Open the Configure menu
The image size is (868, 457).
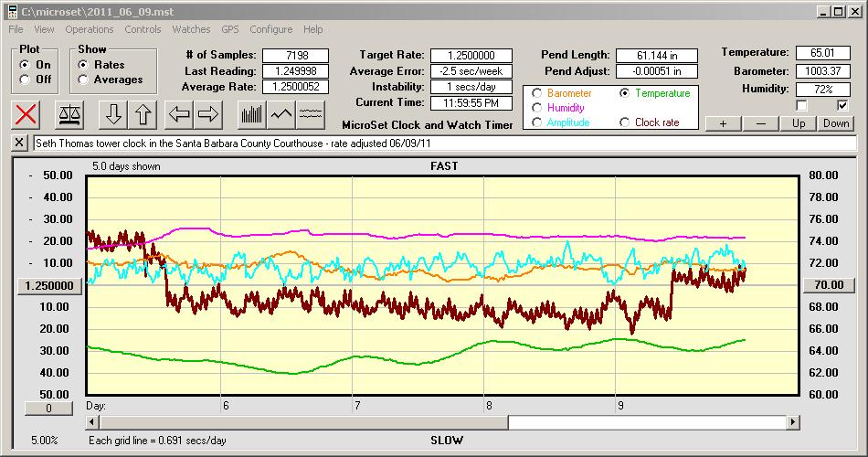[270, 29]
